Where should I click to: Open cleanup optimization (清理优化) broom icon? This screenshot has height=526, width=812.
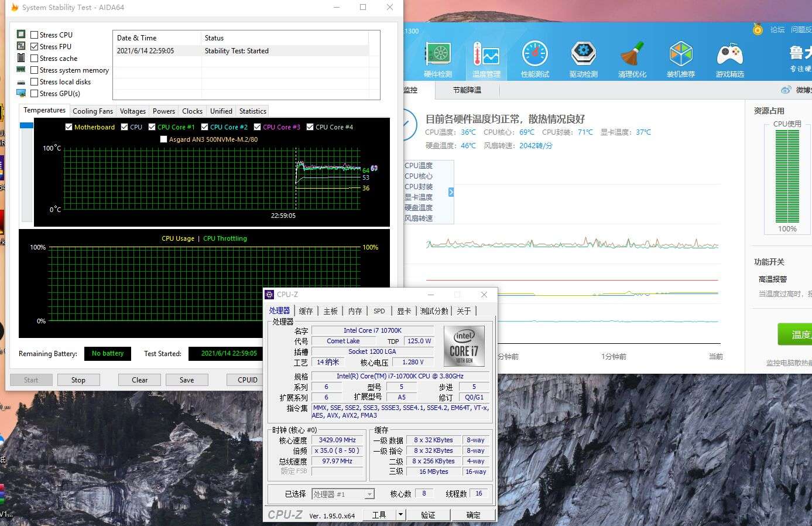tap(632, 59)
